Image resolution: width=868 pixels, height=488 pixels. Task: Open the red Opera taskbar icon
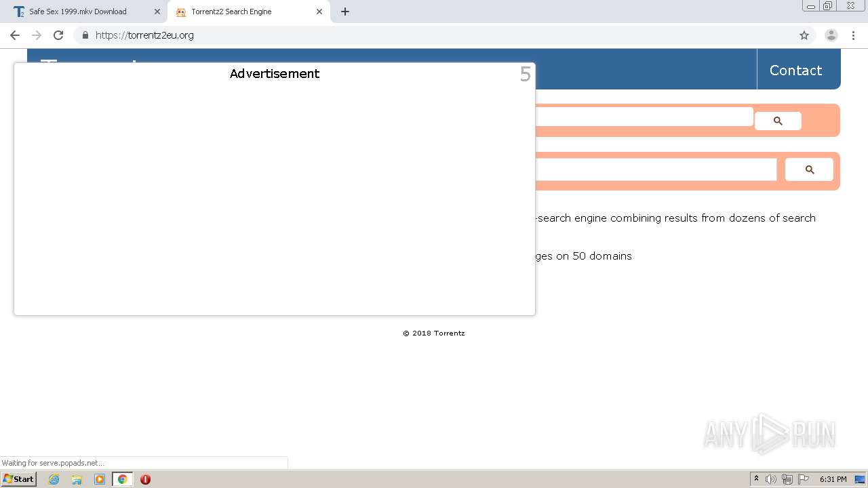coord(145,479)
